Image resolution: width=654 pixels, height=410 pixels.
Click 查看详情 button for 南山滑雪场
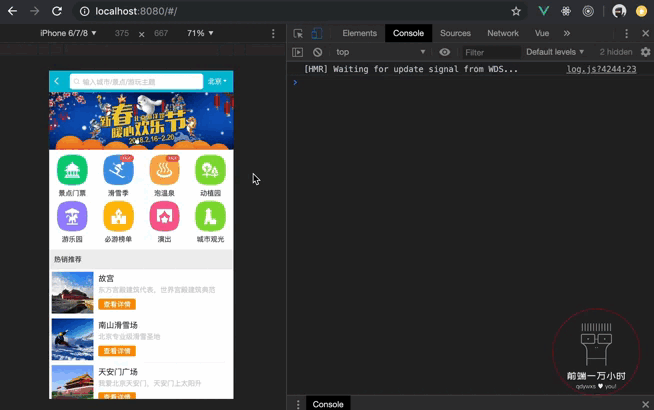coord(117,351)
